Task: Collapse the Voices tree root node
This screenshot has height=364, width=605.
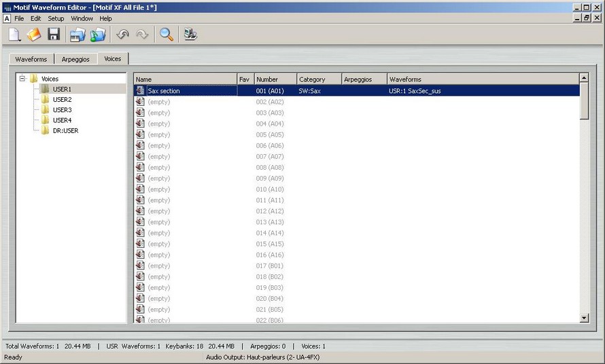Action: click(x=22, y=79)
